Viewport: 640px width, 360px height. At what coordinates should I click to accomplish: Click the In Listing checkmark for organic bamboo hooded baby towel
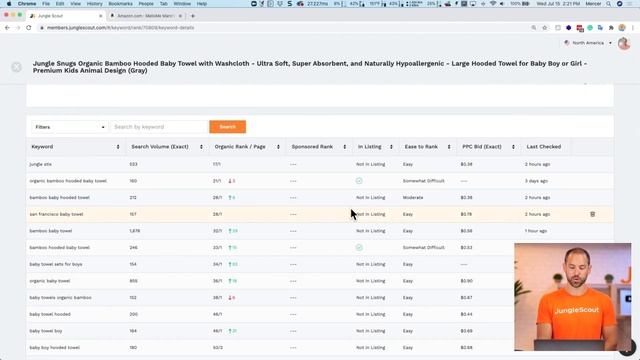click(x=359, y=181)
